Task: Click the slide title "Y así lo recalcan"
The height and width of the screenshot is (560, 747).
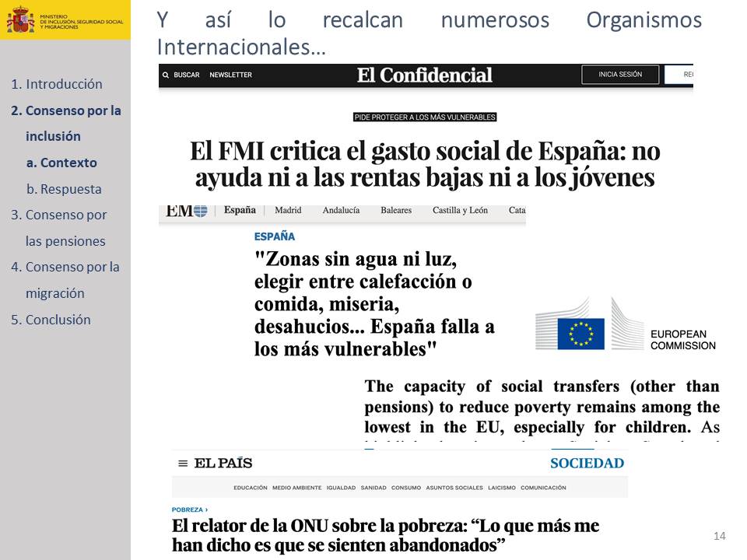Action: [x=430, y=33]
